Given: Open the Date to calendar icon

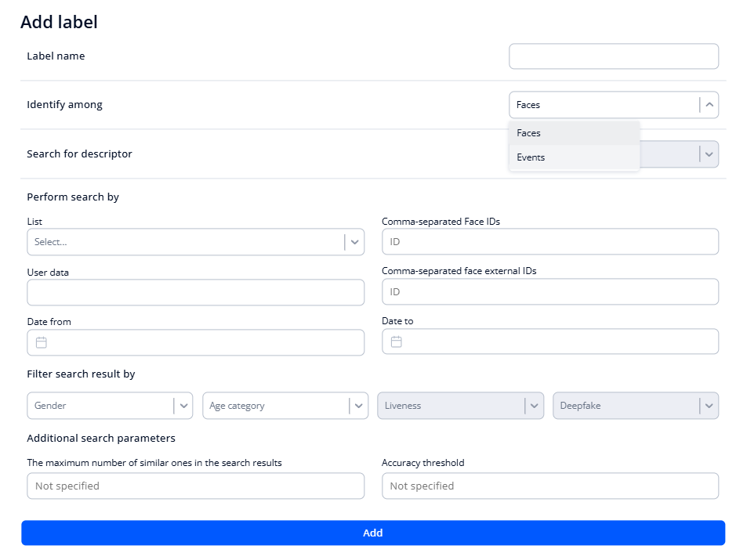Looking at the screenshot, I should (396, 341).
